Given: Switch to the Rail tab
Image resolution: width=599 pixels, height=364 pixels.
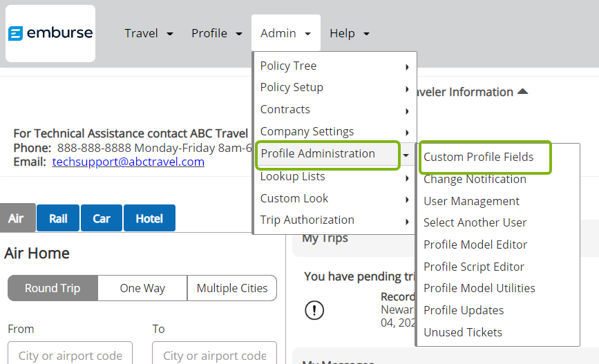Looking at the screenshot, I should [58, 218].
